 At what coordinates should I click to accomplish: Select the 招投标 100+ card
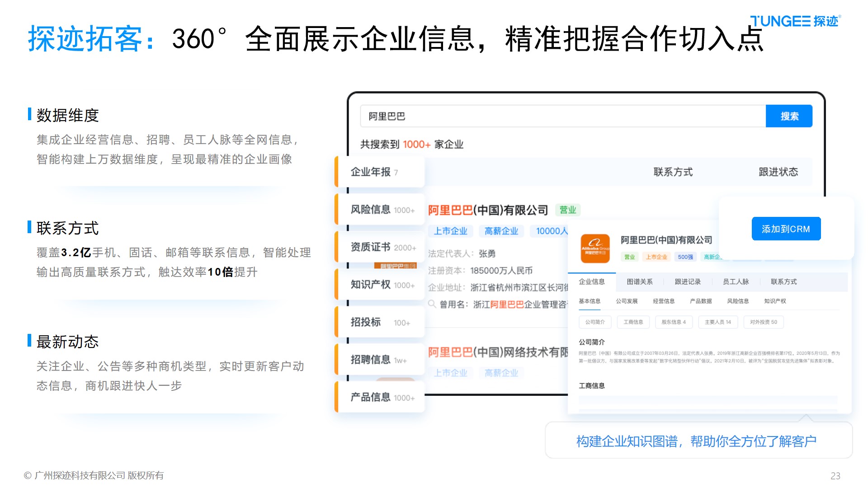pos(380,322)
